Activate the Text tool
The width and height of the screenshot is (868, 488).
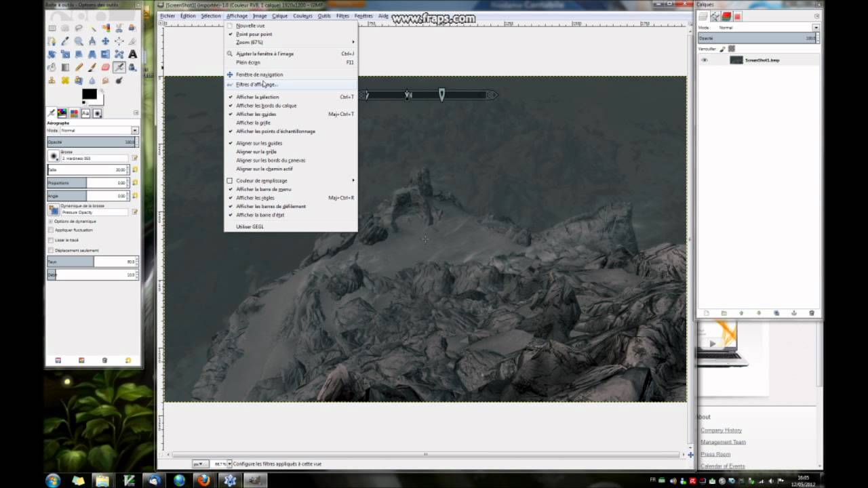tap(133, 54)
